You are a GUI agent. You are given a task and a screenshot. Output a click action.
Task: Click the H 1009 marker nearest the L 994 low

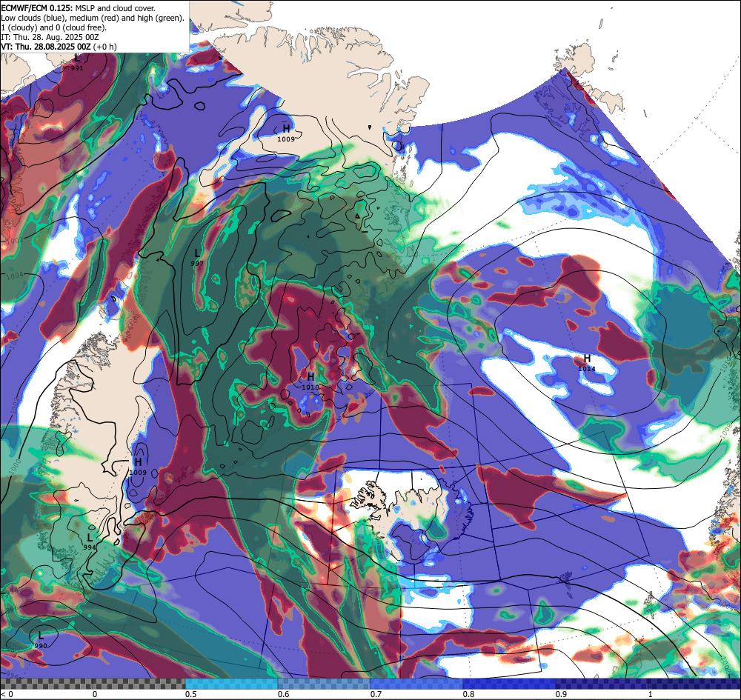138,466
